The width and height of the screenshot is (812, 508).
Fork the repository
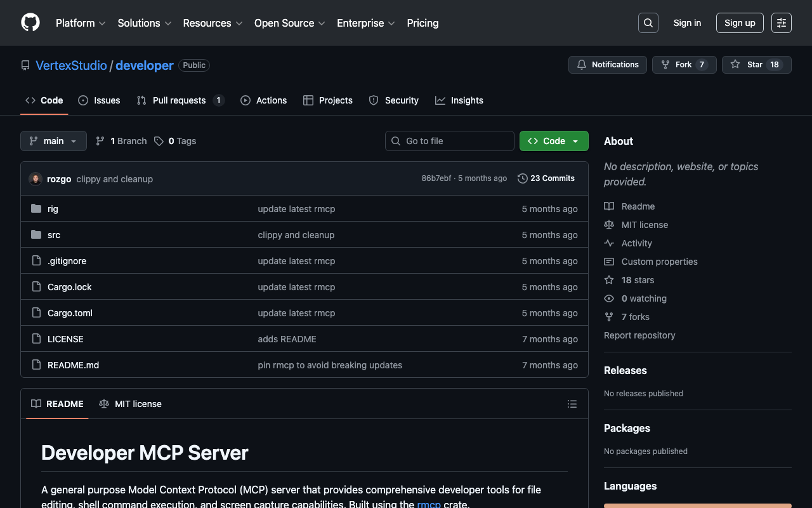click(x=684, y=65)
